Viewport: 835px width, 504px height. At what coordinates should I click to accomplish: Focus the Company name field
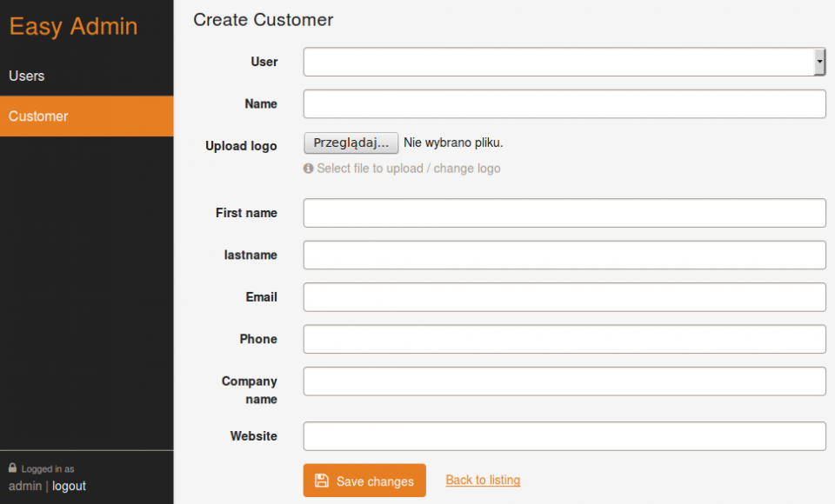pyautogui.click(x=564, y=381)
